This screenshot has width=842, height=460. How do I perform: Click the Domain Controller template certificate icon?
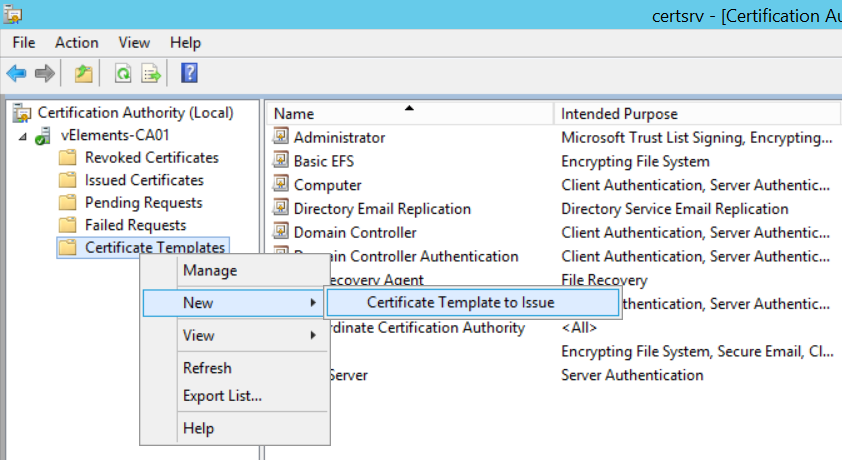point(280,231)
